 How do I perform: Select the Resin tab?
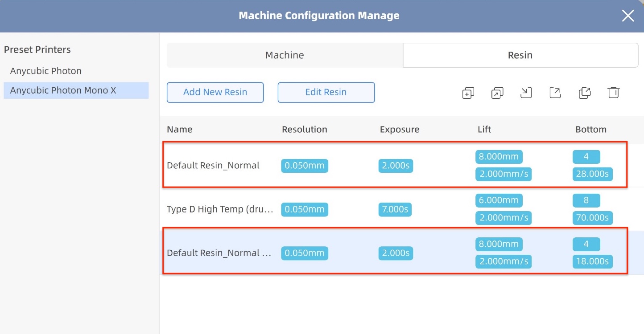click(520, 55)
